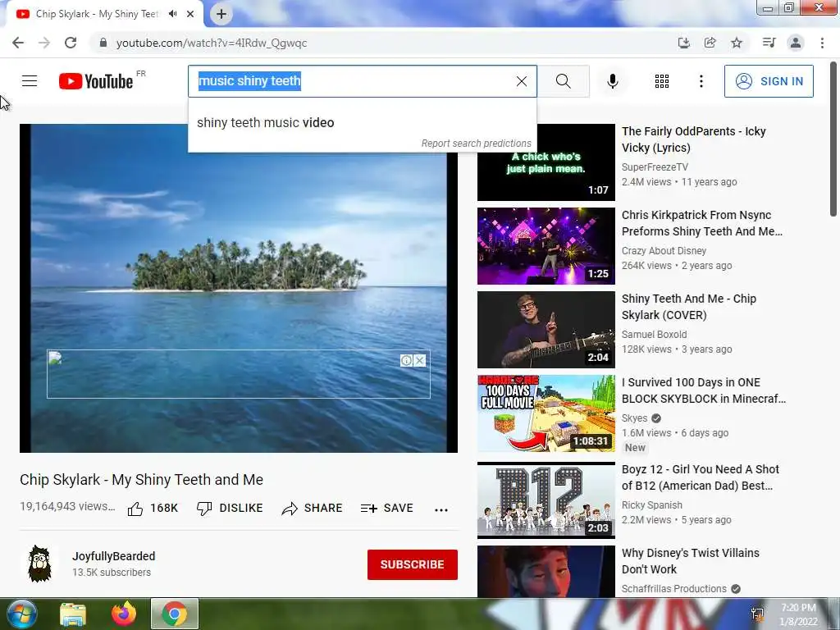
Task: Open more actions ellipsis below video
Action: pos(441,509)
